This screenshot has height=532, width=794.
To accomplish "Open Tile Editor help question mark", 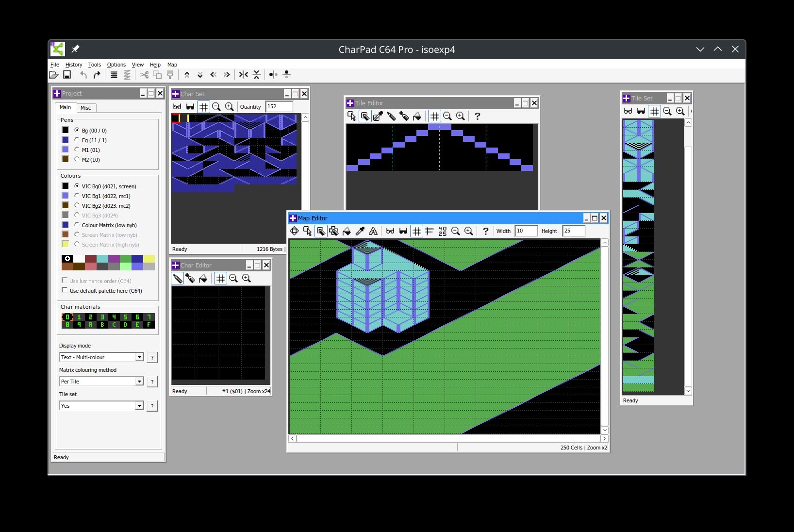I will point(478,116).
